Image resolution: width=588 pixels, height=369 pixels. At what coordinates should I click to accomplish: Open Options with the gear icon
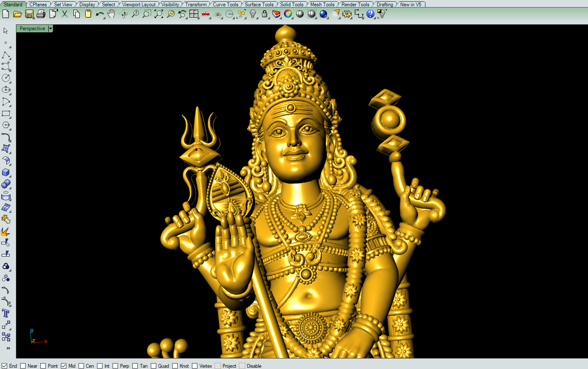click(347, 14)
